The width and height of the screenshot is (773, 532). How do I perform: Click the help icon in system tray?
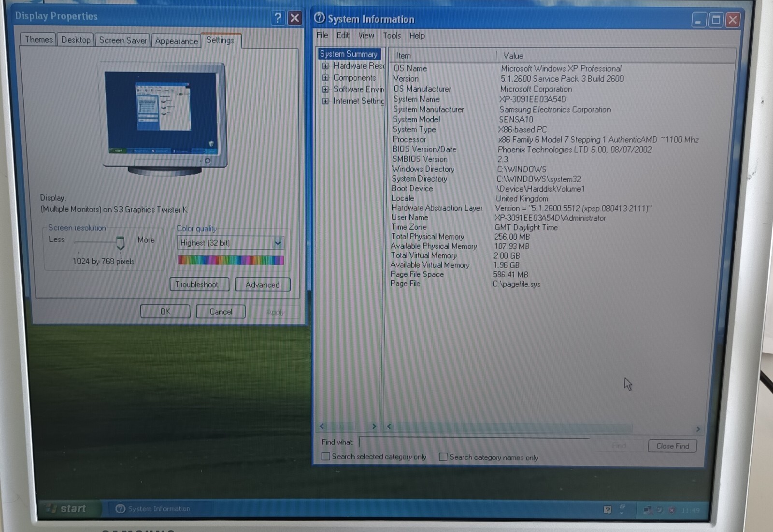pos(607,510)
